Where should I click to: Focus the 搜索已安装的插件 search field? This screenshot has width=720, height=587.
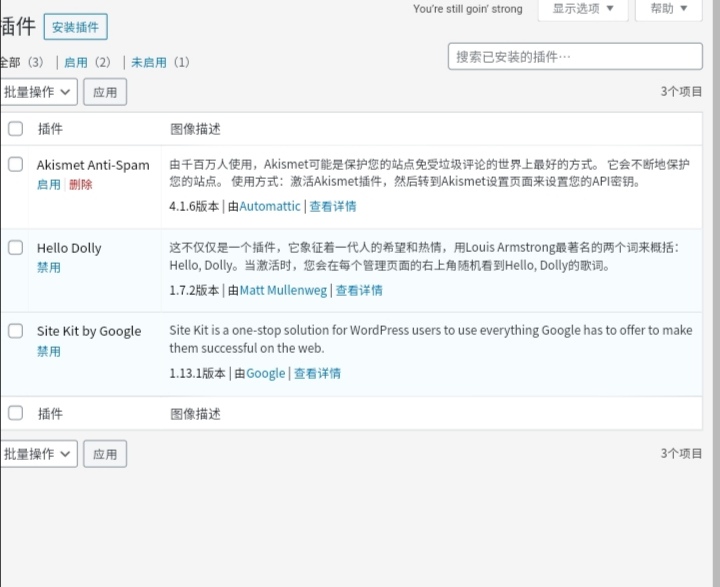(x=575, y=57)
